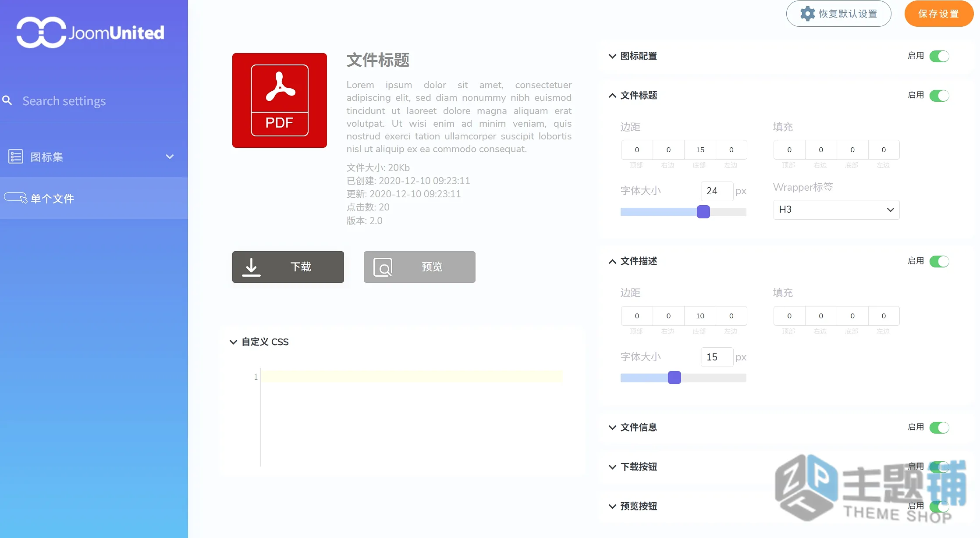
Task: Expand the 下载按钮 section
Action: 612,467
